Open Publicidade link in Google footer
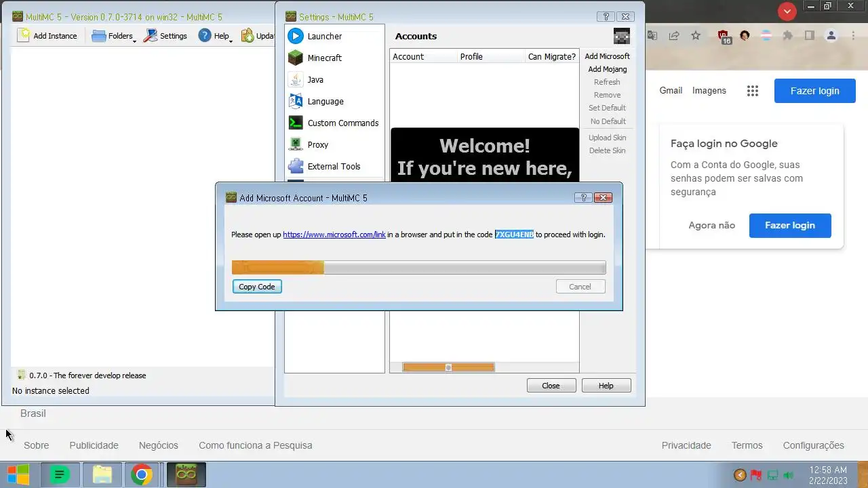 point(94,445)
